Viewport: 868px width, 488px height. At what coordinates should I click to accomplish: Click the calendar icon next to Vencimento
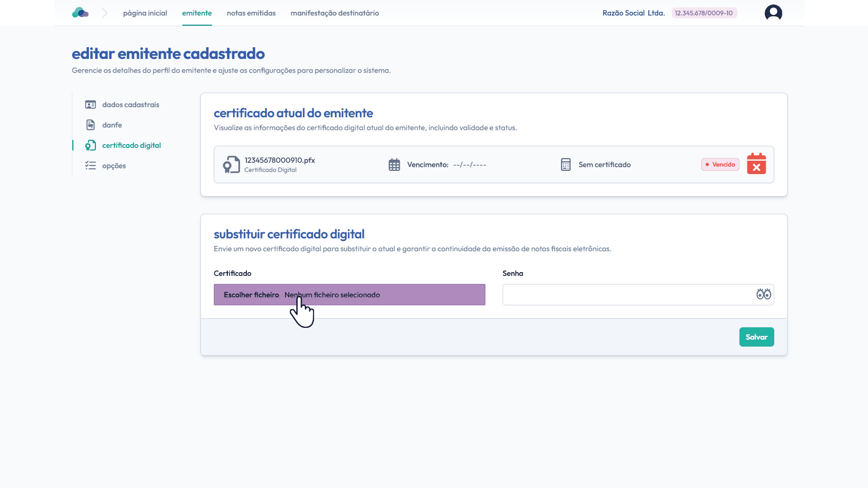(394, 164)
